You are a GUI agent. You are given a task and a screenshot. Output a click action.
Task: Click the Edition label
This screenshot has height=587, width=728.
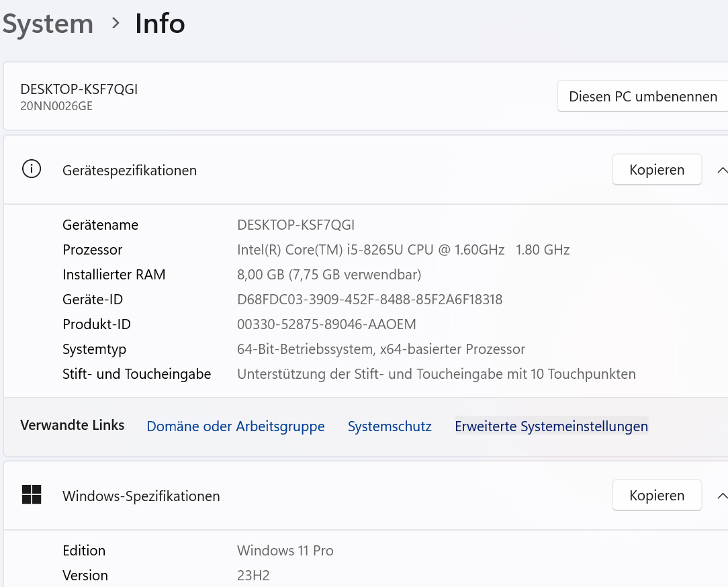pos(83,550)
